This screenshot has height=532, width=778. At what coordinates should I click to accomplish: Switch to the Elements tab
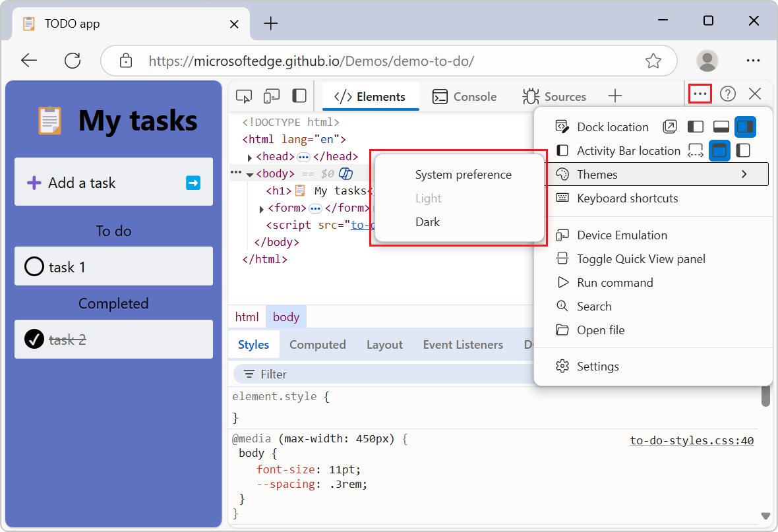click(x=370, y=96)
